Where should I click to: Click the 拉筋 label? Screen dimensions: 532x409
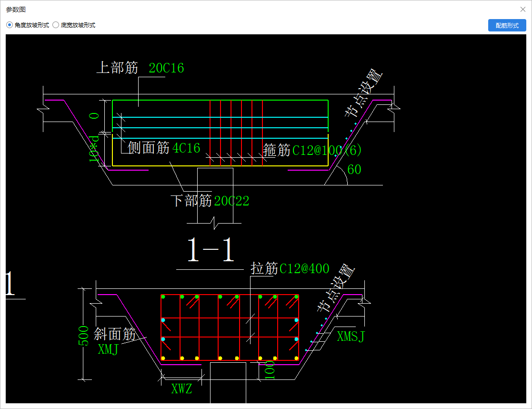coord(264,268)
